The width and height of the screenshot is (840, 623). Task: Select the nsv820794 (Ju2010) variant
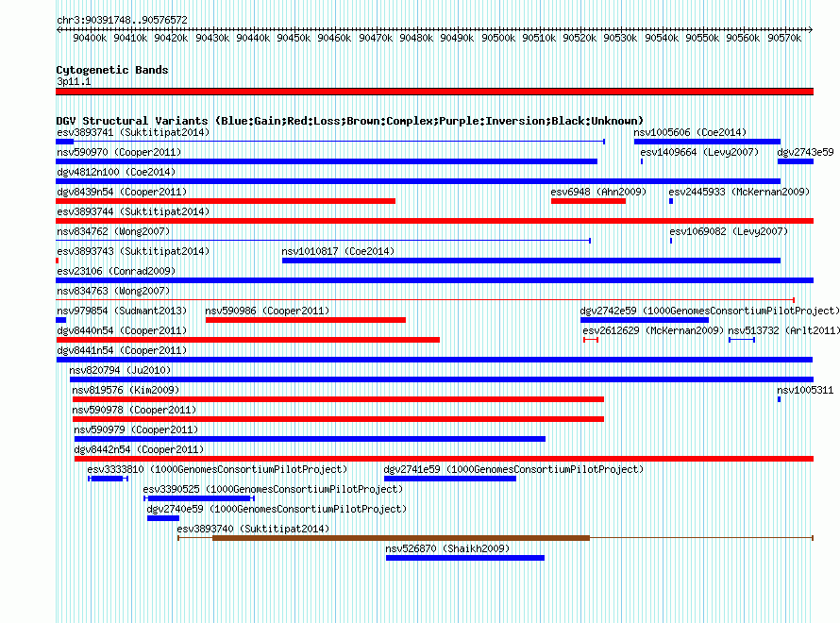(442, 379)
